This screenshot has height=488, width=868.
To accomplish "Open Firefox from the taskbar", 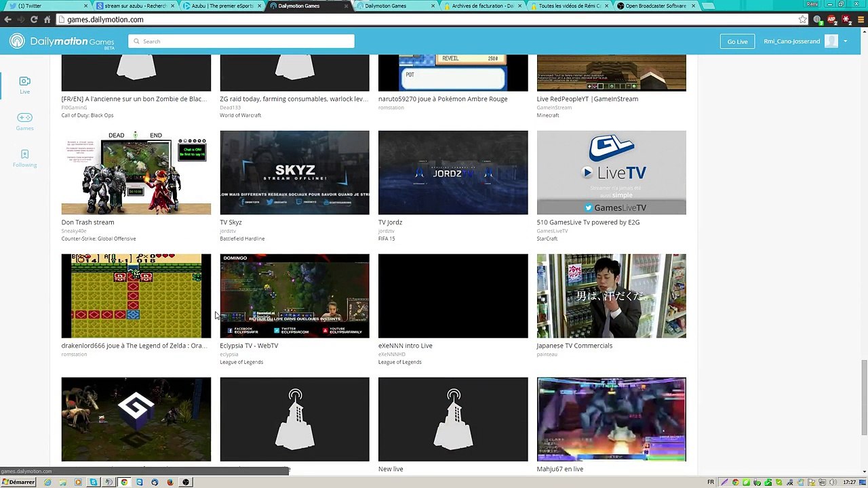I will pos(170,482).
